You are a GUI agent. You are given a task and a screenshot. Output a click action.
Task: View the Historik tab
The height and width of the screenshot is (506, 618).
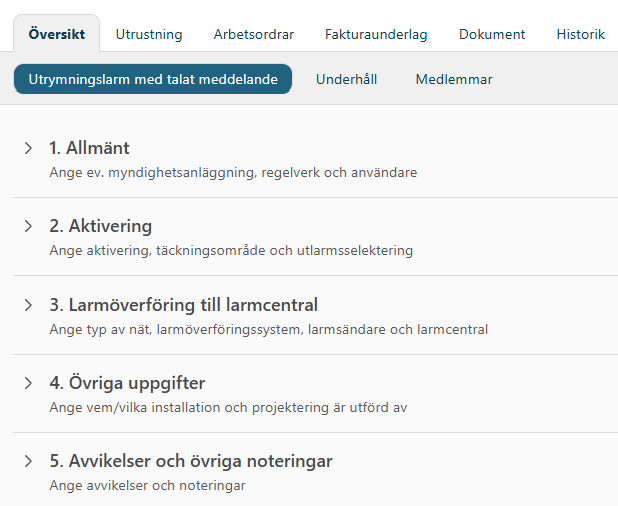[x=581, y=34]
